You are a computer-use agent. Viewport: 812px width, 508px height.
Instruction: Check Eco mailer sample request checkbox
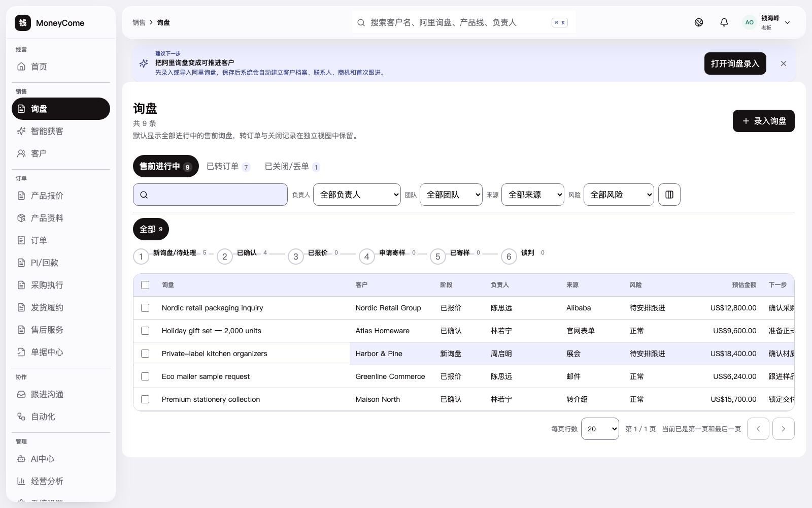point(145,376)
